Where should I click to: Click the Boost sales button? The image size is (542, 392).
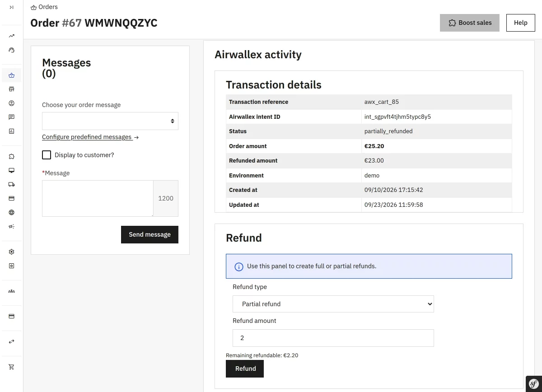tap(470, 23)
